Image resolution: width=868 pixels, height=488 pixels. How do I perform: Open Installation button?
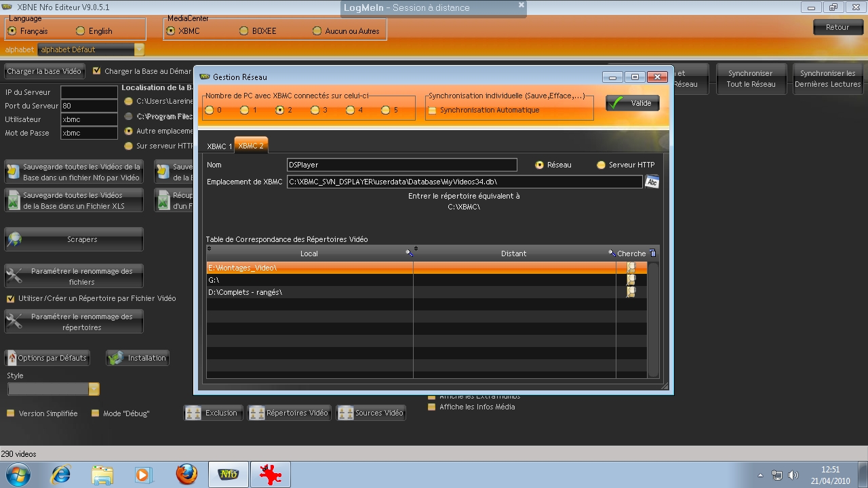click(138, 358)
